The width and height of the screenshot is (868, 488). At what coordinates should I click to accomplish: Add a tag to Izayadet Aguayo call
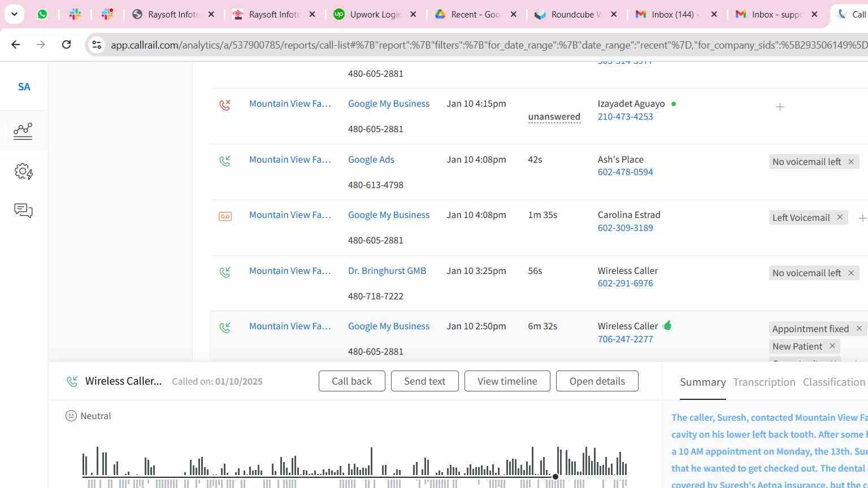pos(780,107)
